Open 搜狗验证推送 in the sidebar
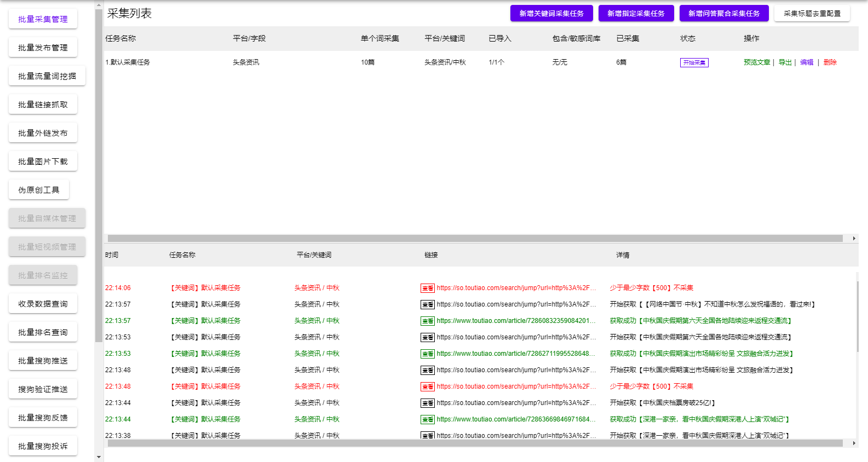868x462 pixels. click(43, 389)
